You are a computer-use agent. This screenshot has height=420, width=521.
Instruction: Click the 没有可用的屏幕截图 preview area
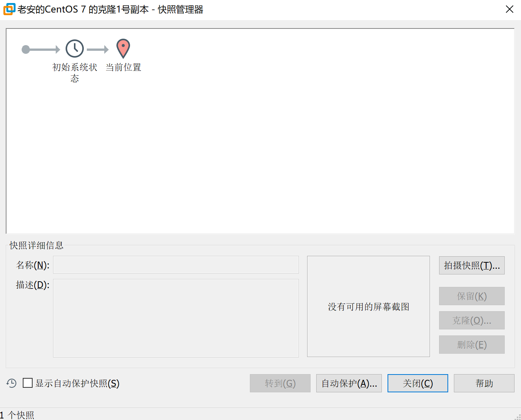369,306
